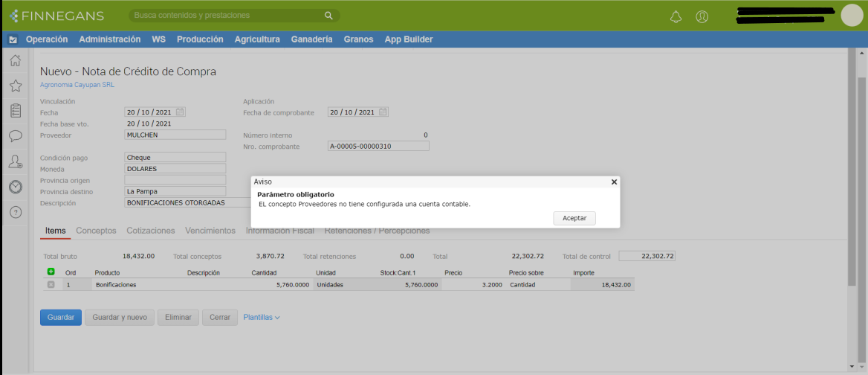
Task: Click the Nro. comprobante input field
Action: coord(378,147)
